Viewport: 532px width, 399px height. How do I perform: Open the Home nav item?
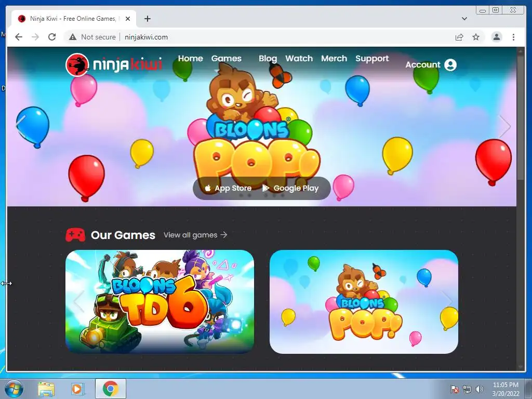[x=190, y=58]
